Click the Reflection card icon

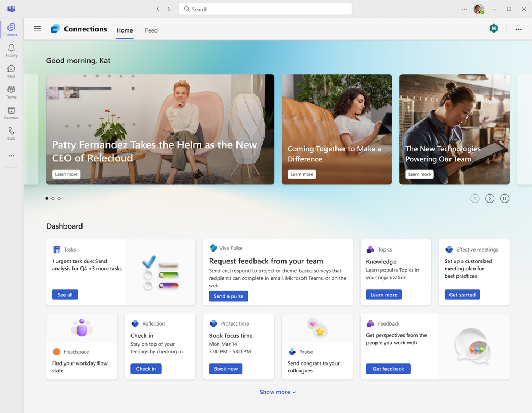(x=135, y=323)
